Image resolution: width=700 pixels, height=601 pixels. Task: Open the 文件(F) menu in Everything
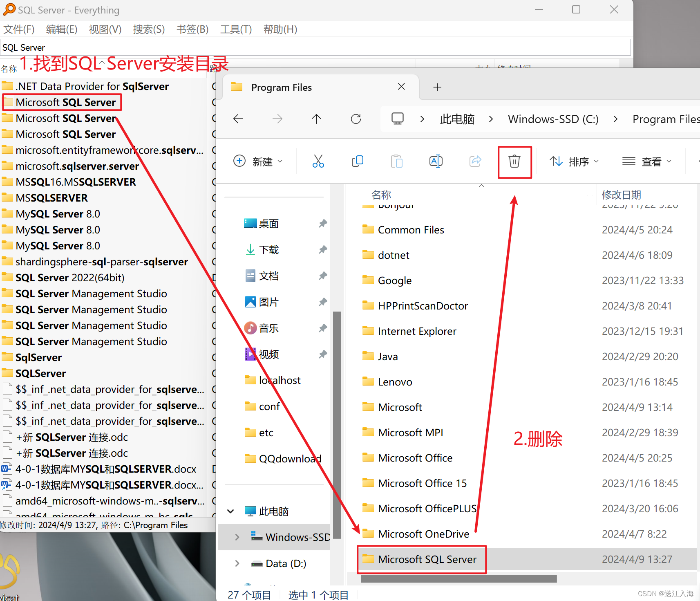pyautogui.click(x=19, y=29)
